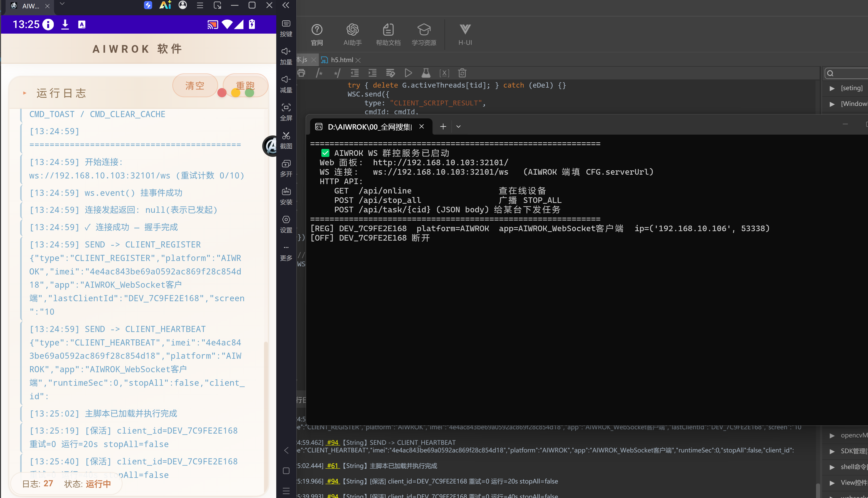Screen dimensions: 868x498
Task: Click the block comment /* icon
Action: [319, 73]
